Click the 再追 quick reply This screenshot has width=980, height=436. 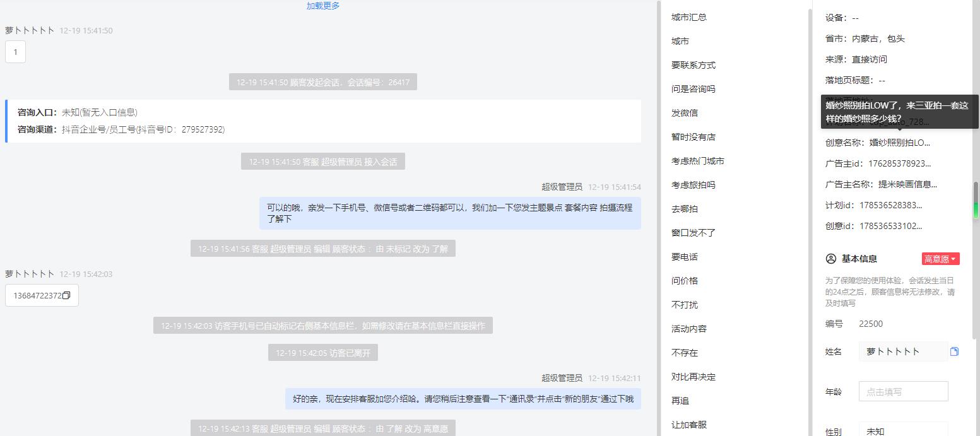(680, 401)
